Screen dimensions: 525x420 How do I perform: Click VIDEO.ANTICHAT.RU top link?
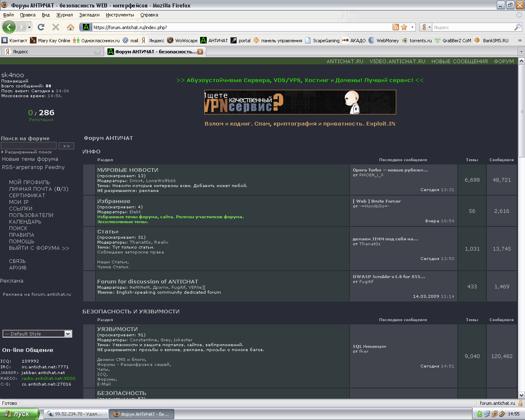pos(397,61)
